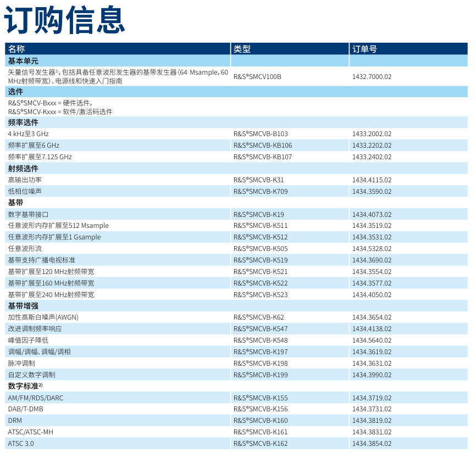Click order number 1434.3990.02
Screen dimensions: 476x458
[x=372, y=375]
